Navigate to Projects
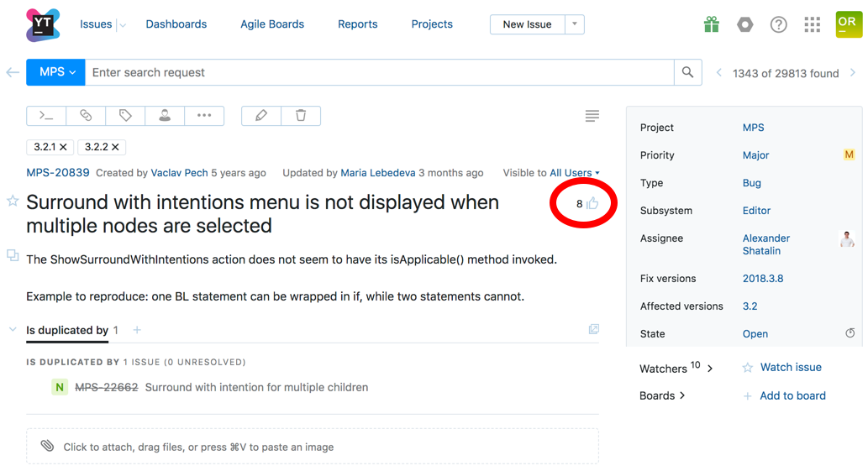The image size is (868, 471). tap(432, 24)
